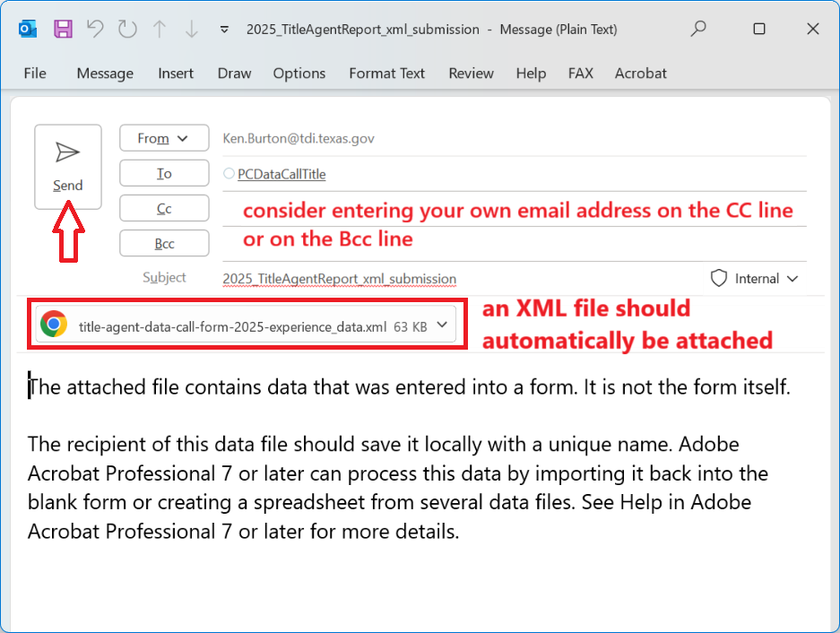
Task: Click the Outlook app icon in the title bar
Action: click(27, 28)
